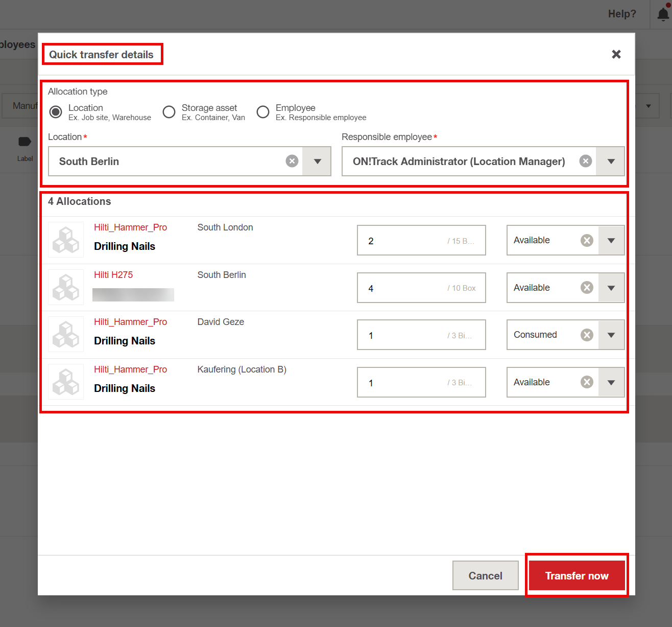This screenshot has width=672, height=627.
Task: Edit quantity field for Kaufering row
Action: (x=421, y=382)
